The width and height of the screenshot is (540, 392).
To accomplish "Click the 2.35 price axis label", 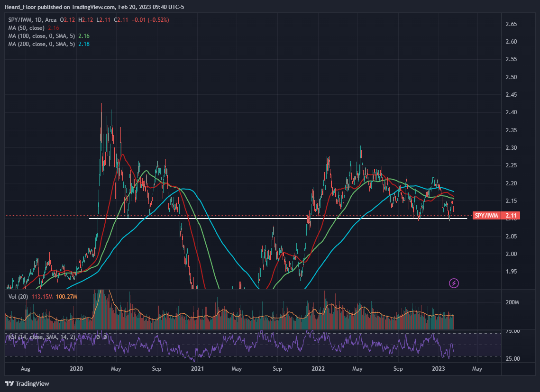I will [511, 130].
